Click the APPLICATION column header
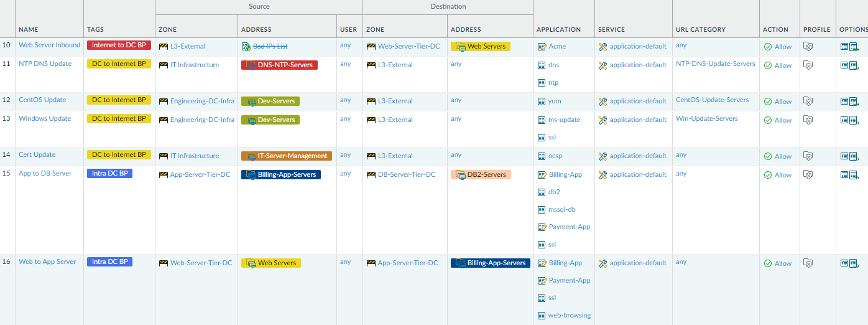The width and height of the screenshot is (868, 325). (558, 29)
